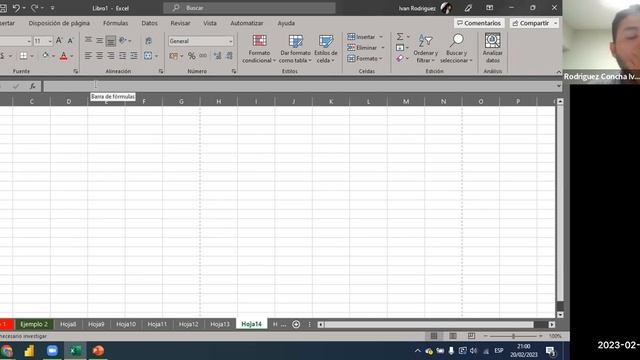
Task: Open the Fuente dialog launcher
Action: click(x=76, y=71)
